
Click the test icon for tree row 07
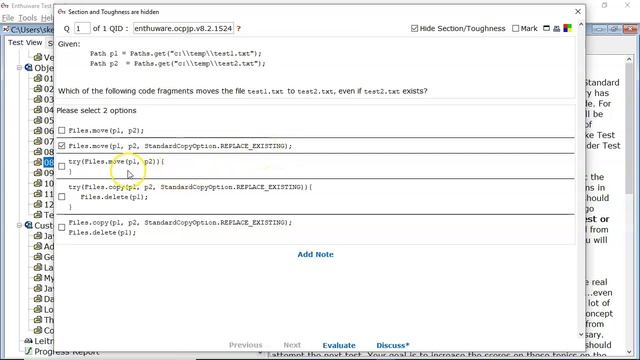(38, 141)
